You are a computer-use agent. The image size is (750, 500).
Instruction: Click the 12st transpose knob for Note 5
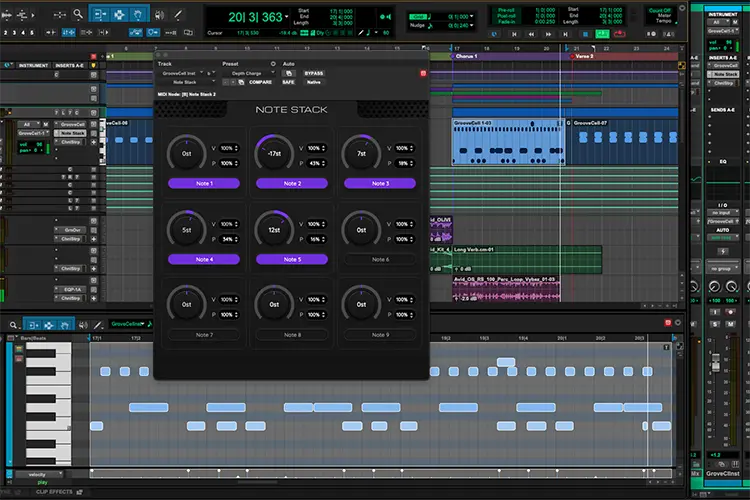pos(274,230)
